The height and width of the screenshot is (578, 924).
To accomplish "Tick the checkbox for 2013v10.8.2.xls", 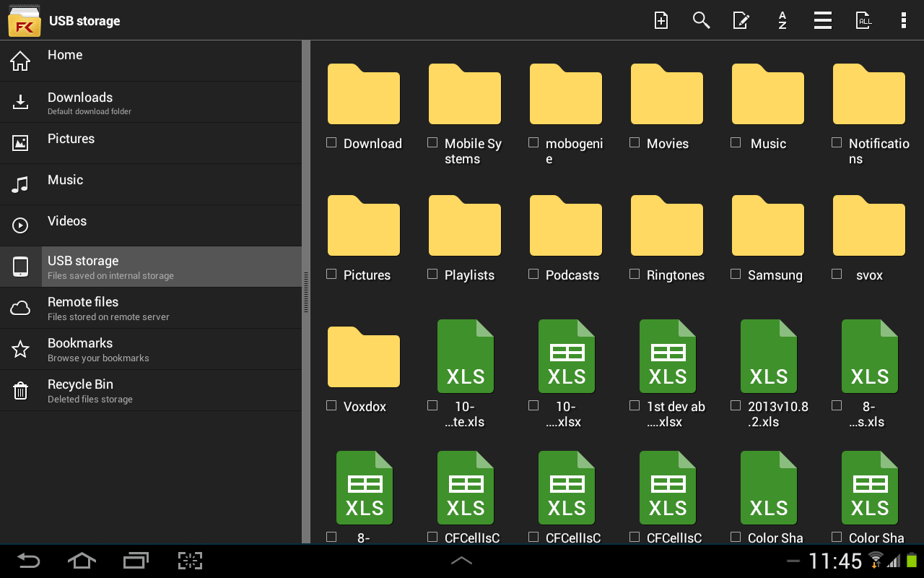I will [736, 405].
